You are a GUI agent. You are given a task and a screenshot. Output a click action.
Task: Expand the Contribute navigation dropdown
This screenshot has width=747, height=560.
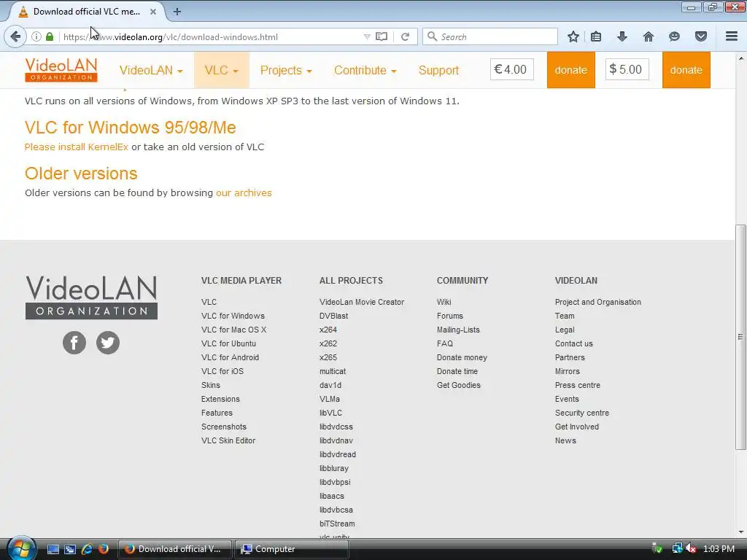(x=365, y=70)
